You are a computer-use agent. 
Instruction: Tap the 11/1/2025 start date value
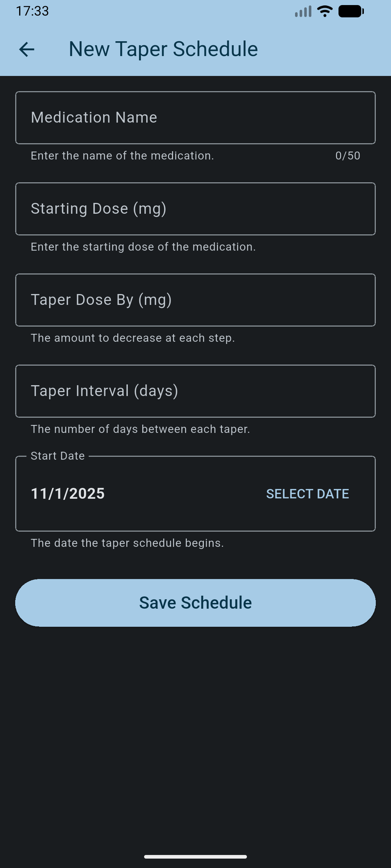pyautogui.click(x=68, y=494)
